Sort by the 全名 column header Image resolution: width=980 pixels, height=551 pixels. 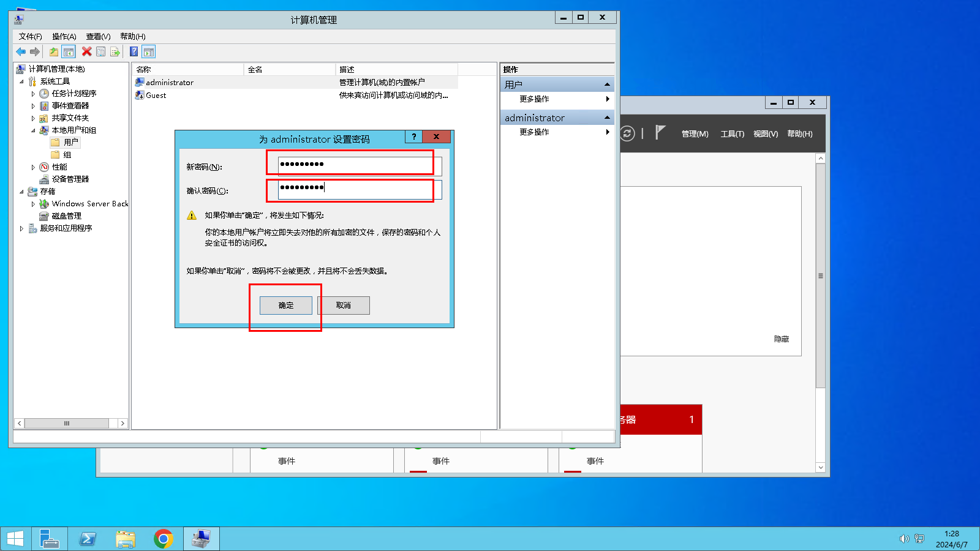(290, 69)
